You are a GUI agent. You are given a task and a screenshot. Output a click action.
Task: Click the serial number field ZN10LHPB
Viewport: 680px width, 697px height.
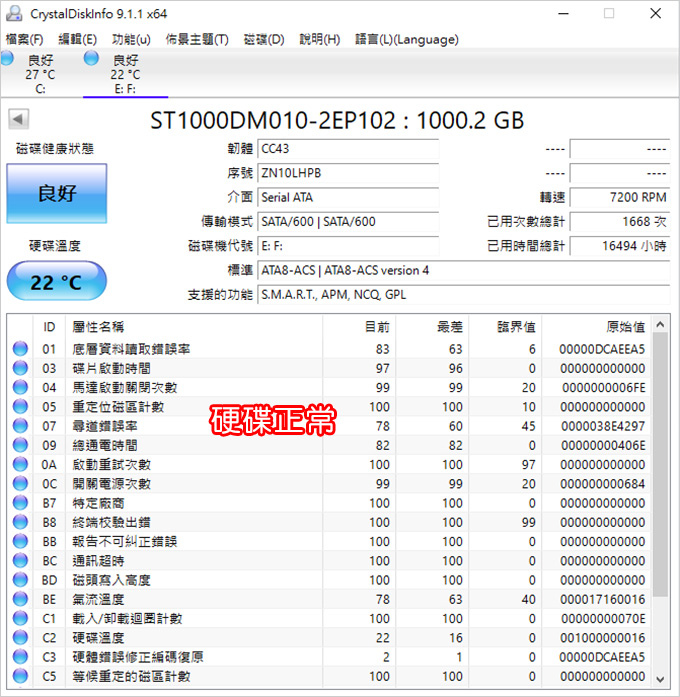click(348, 173)
